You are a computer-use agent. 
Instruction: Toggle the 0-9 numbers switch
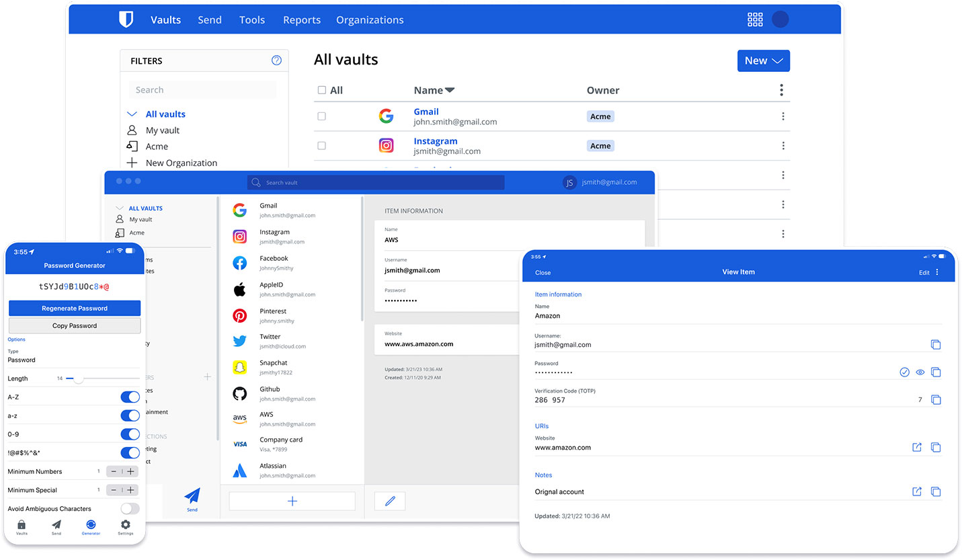coord(130,434)
